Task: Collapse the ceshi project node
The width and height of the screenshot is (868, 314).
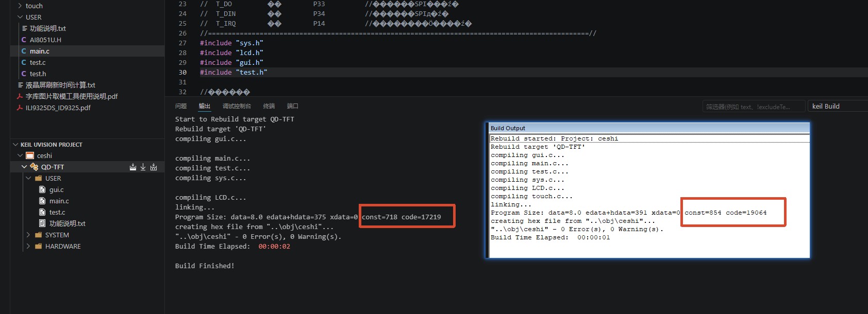Action: pos(20,155)
